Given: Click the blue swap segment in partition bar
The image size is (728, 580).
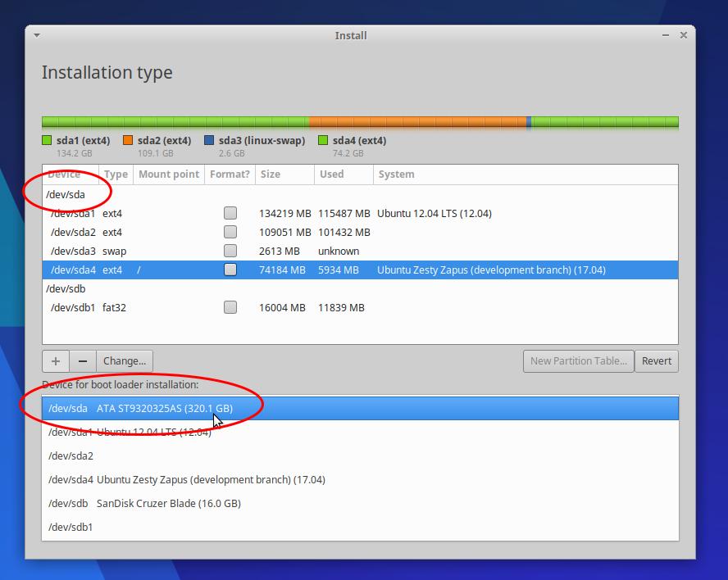Looking at the screenshot, I should [529, 122].
